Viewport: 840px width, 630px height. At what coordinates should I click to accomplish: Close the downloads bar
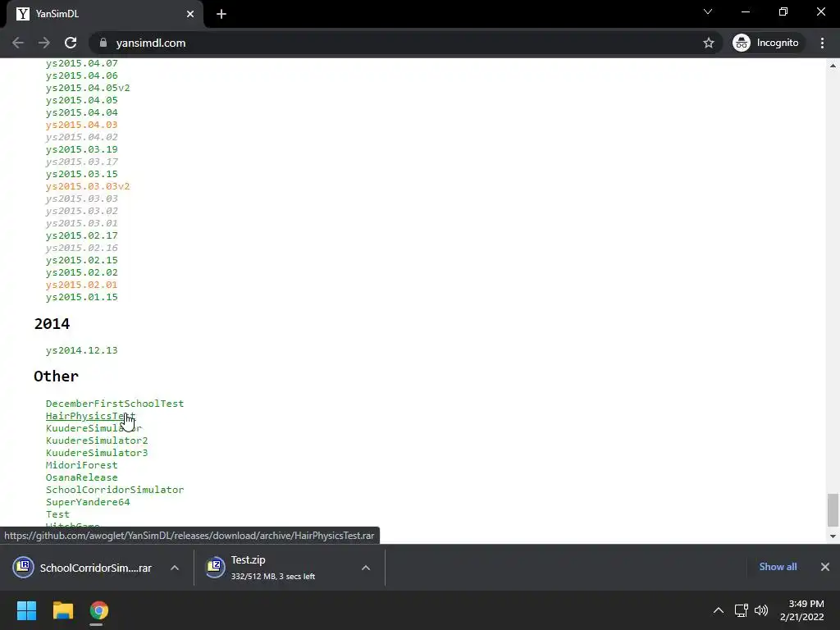click(x=825, y=567)
